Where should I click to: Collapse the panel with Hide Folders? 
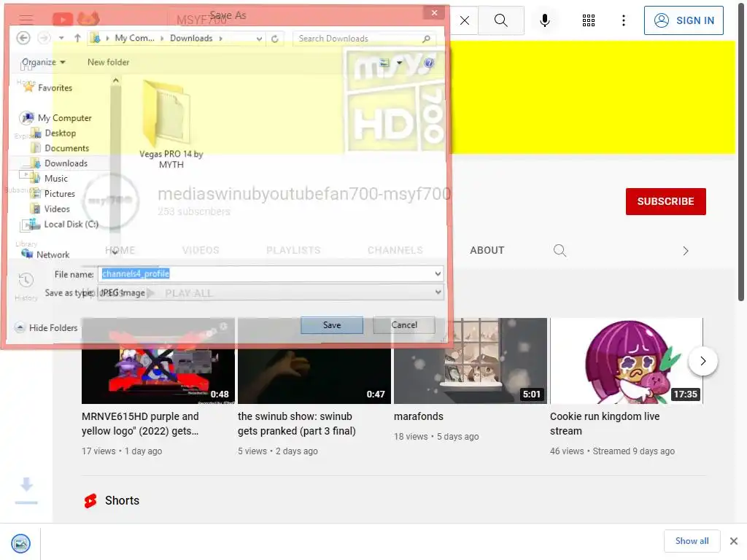coord(46,327)
